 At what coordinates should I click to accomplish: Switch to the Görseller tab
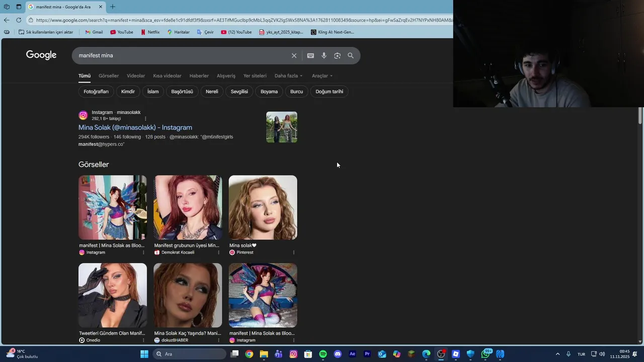click(109, 76)
